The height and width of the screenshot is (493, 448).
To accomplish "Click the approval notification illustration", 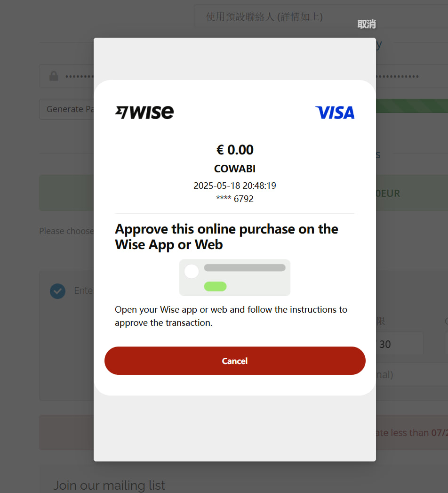I will pos(235,277).
